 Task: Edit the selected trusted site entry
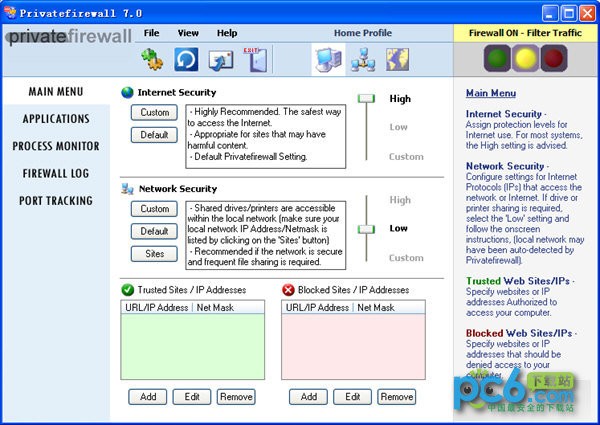(192, 397)
